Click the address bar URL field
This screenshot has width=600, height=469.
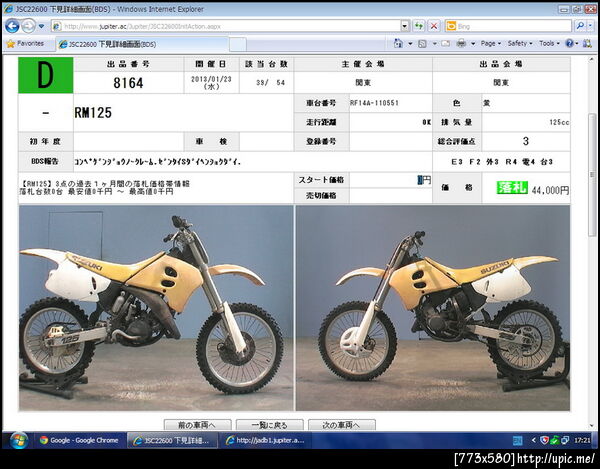(x=226, y=26)
